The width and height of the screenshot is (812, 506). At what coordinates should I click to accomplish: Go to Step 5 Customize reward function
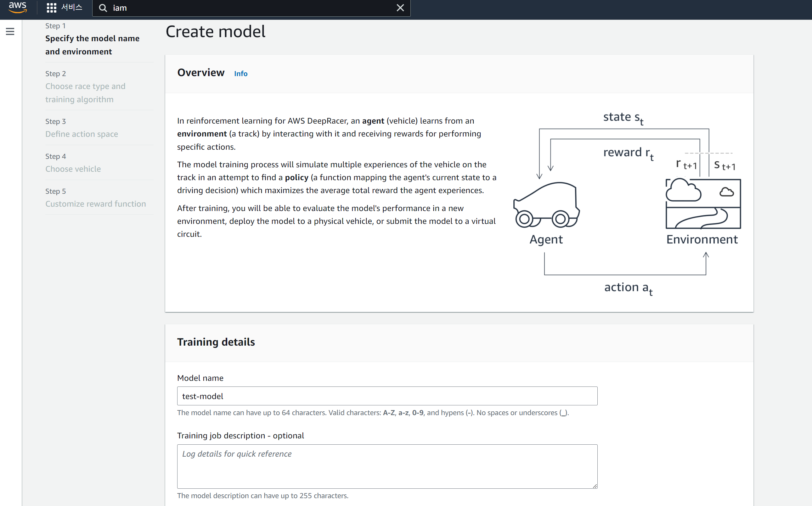[95, 203]
